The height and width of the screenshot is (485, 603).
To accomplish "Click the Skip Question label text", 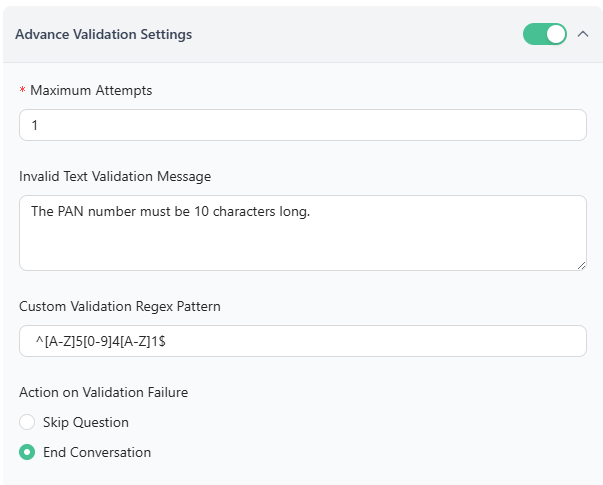I will (85, 422).
